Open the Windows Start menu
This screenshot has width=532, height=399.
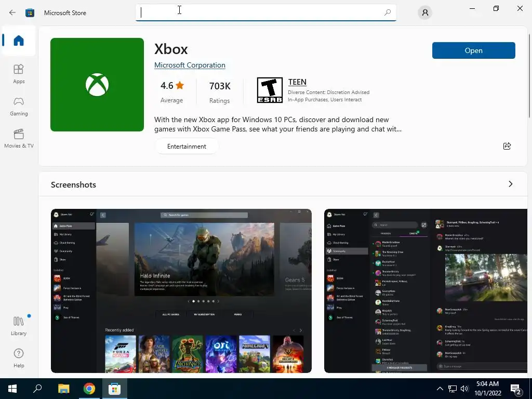coord(12,389)
